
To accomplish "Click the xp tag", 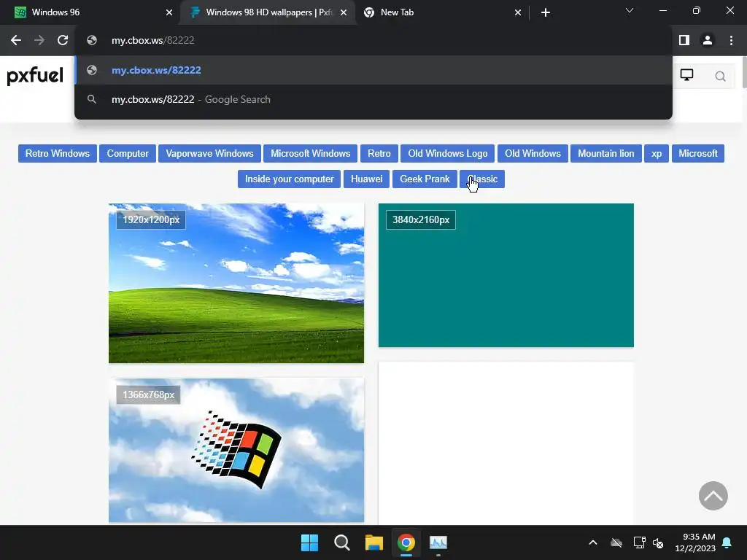I will click(x=657, y=153).
